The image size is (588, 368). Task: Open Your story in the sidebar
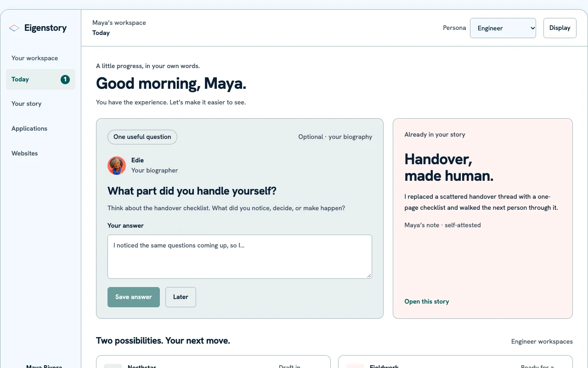pyautogui.click(x=40, y=104)
